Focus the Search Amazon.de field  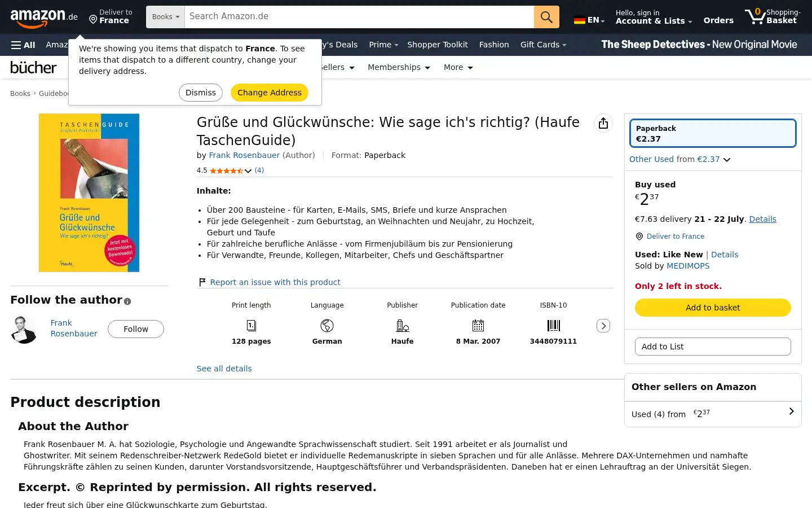coord(359,17)
